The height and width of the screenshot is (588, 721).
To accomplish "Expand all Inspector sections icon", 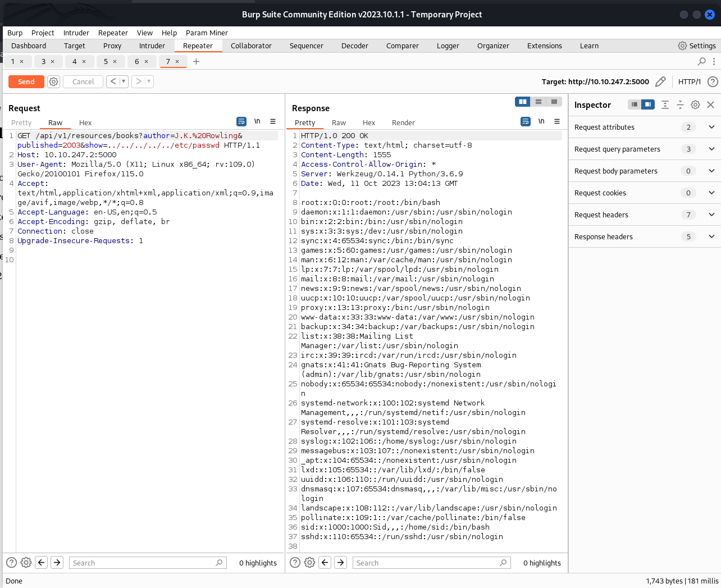I will coord(665,104).
